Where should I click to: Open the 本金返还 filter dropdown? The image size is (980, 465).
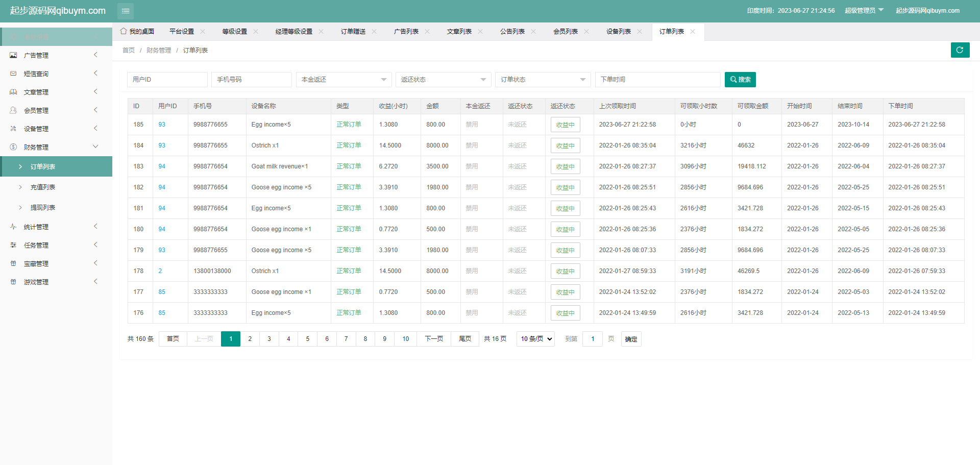[x=344, y=80]
